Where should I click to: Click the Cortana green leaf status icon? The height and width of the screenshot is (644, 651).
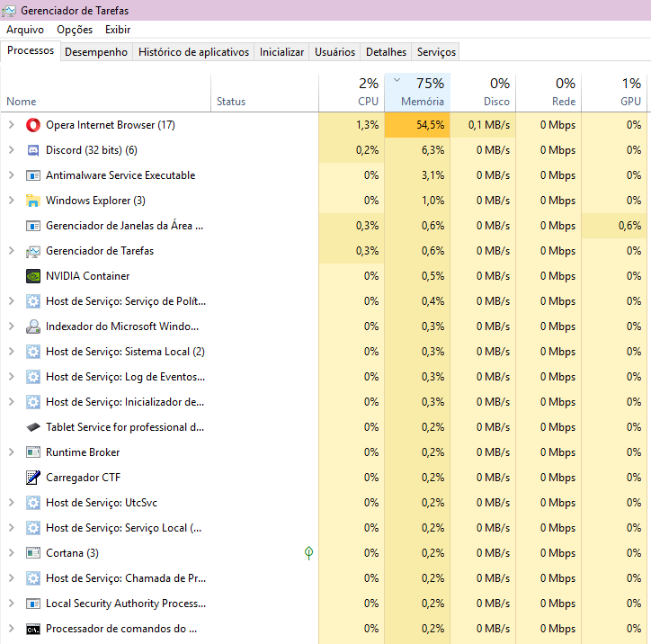click(x=308, y=553)
